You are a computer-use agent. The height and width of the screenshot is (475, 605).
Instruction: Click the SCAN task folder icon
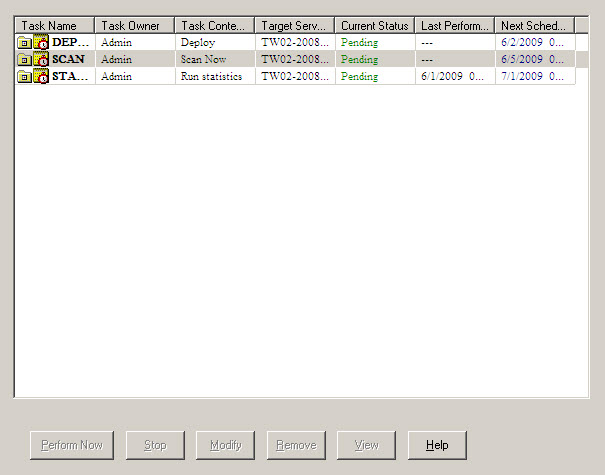click(x=24, y=60)
